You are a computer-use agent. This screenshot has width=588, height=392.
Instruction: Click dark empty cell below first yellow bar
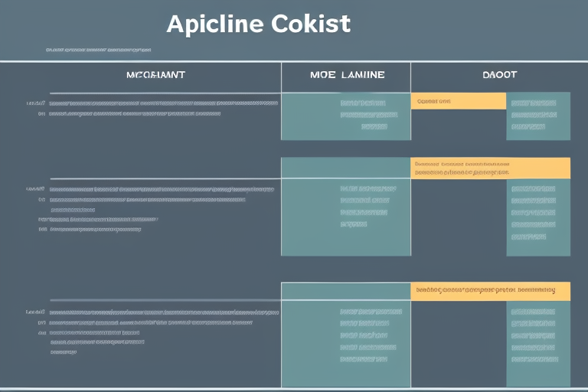click(458, 125)
